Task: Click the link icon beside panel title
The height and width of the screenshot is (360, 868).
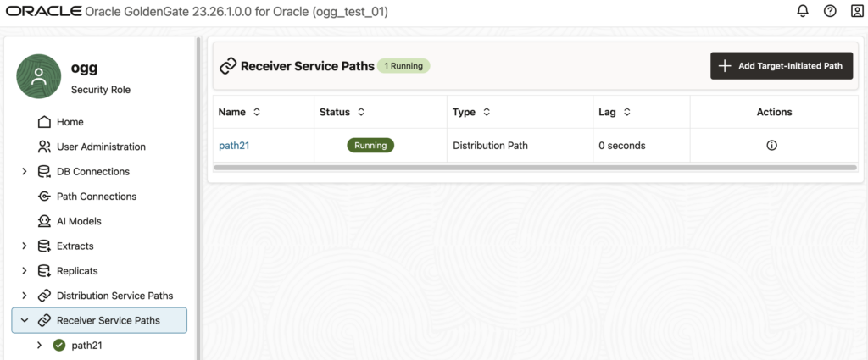Action: [228, 66]
